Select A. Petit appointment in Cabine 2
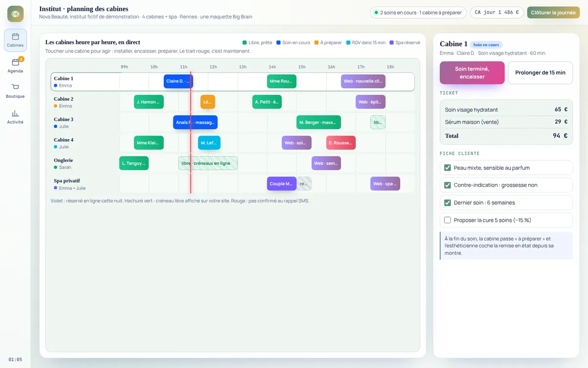 click(267, 102)
